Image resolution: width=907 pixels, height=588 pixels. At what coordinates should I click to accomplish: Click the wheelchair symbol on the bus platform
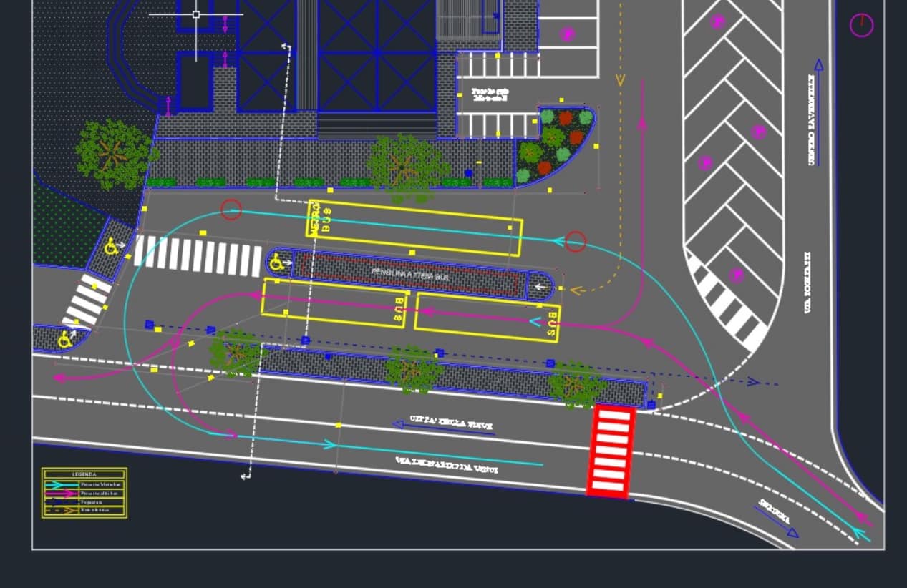pyautogui.click(x=276, y=263)
